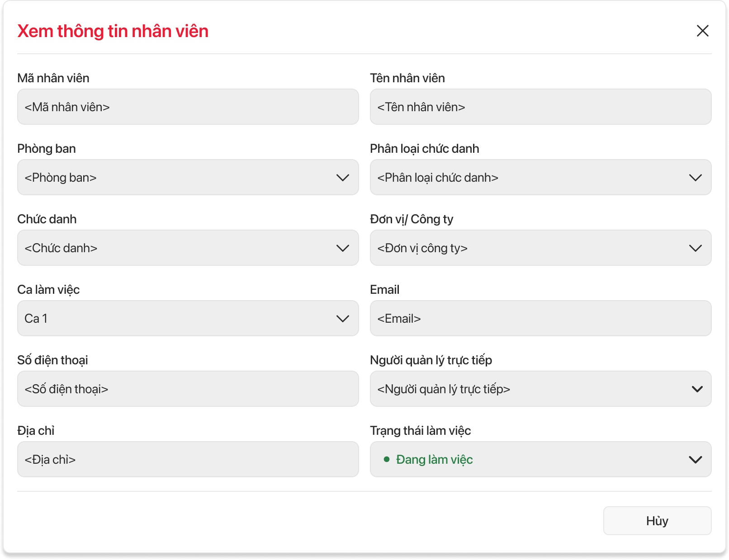This screenshot has width=729, height=560.
Task: Click the green Đang làm việc status dot
Action: (387, 460)
